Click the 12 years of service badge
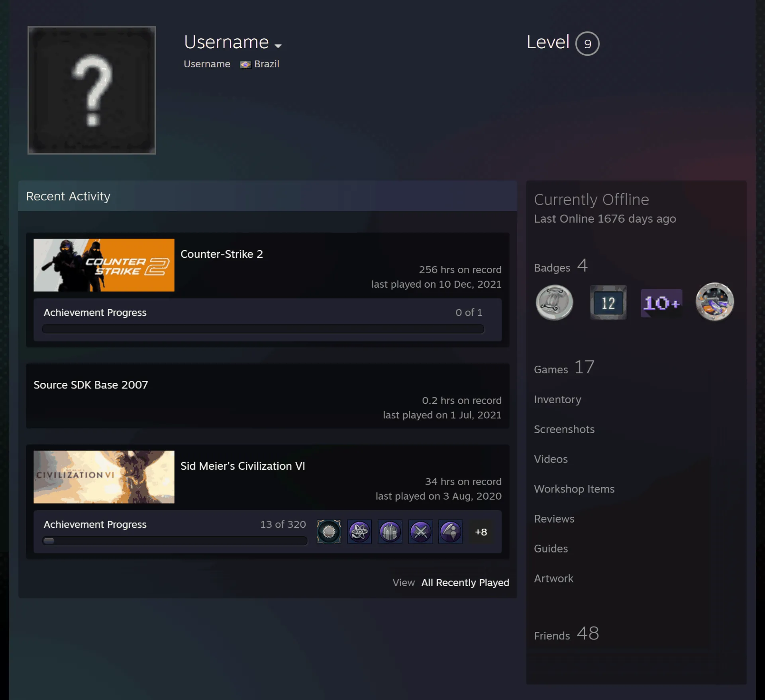The image size is (765, 700). pos(608,303)
